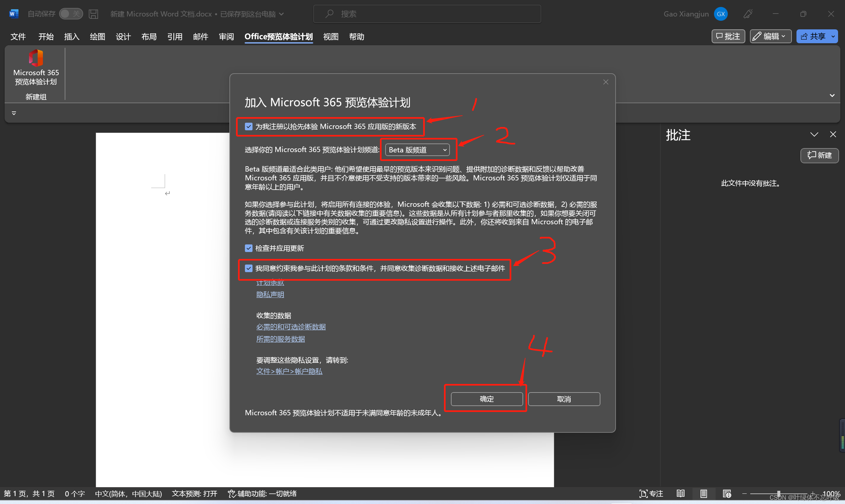
Task: Click the pen coming-soon features icon
Action: click(748, 14)
